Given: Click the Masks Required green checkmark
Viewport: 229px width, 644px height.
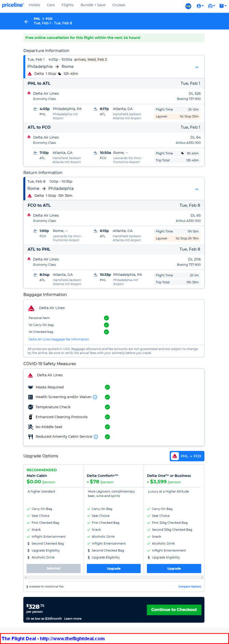Looking at the screenshot, I should 107,387.
